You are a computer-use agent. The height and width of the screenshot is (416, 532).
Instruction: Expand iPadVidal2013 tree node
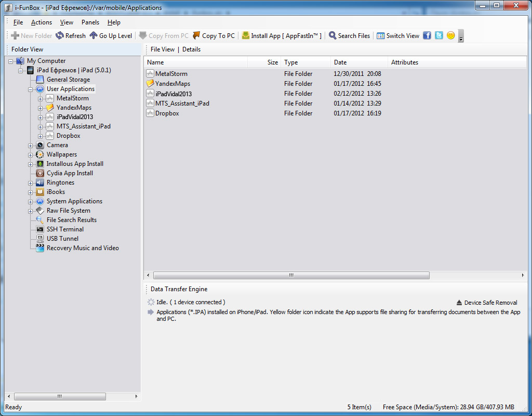(x=41, y=118)
